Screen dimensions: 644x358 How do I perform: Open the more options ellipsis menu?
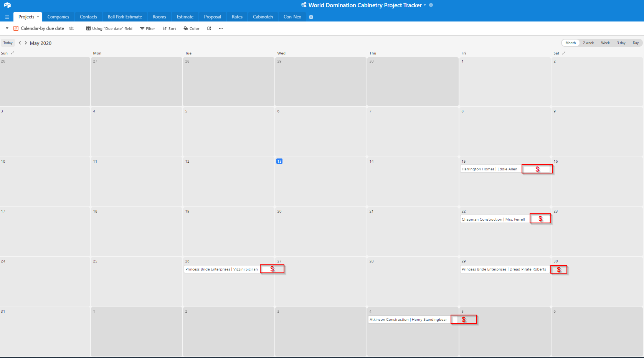pos(221,28)
